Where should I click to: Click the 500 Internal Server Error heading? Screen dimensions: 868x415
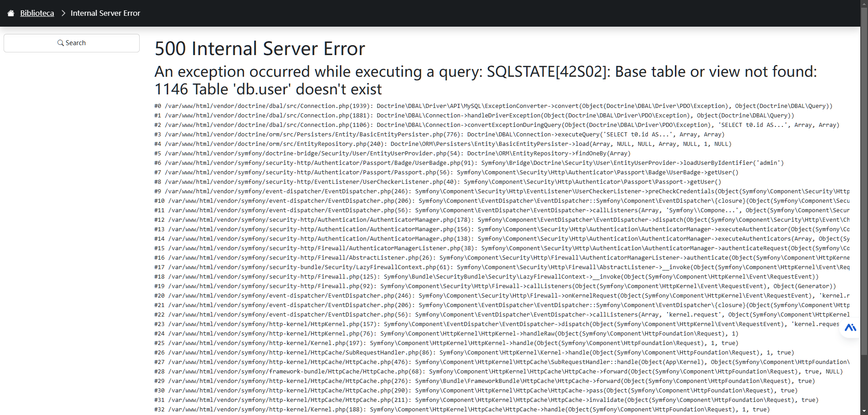pos(260,48)
